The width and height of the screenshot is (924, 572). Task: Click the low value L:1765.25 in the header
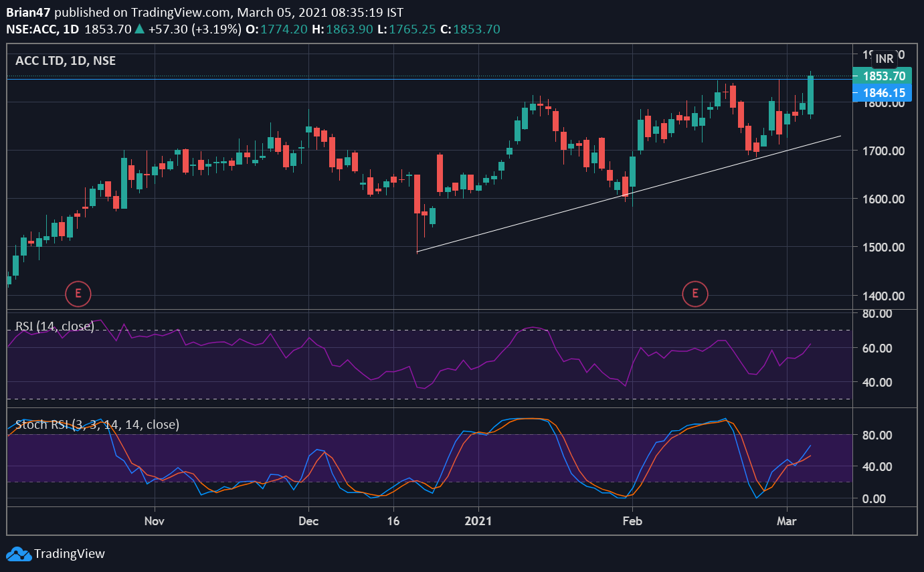407,29
